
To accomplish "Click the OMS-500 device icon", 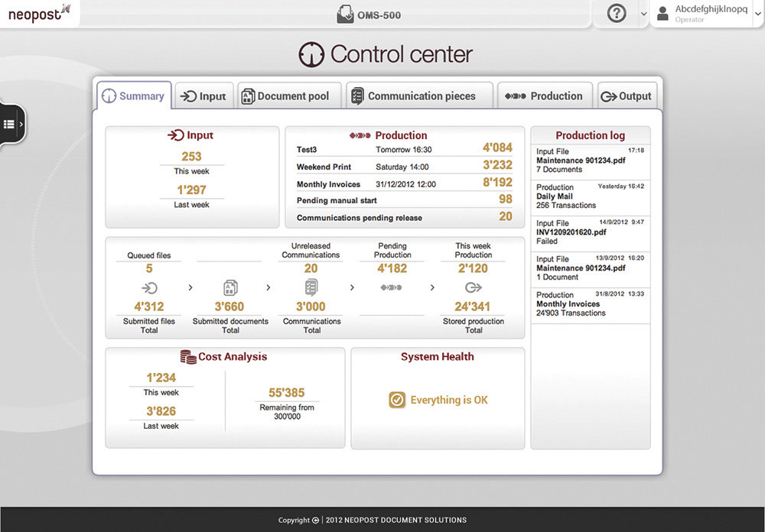I will tap(345, 15).
